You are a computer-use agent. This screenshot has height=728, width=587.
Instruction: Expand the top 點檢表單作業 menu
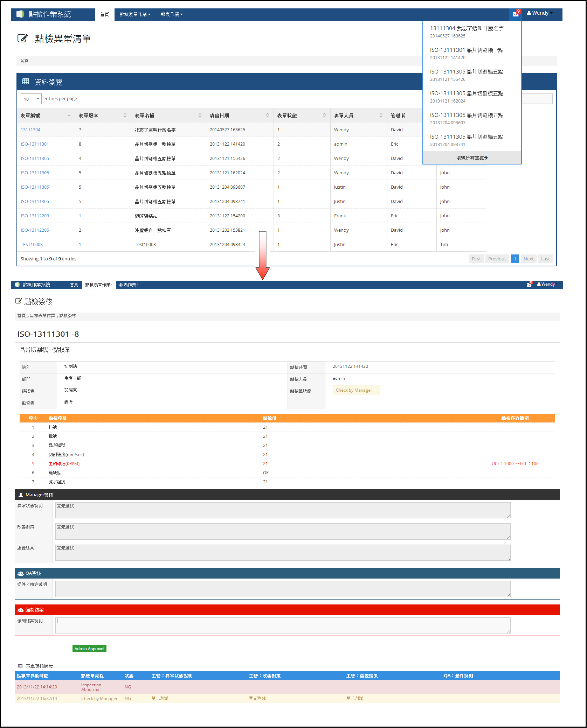click(135, 14)
